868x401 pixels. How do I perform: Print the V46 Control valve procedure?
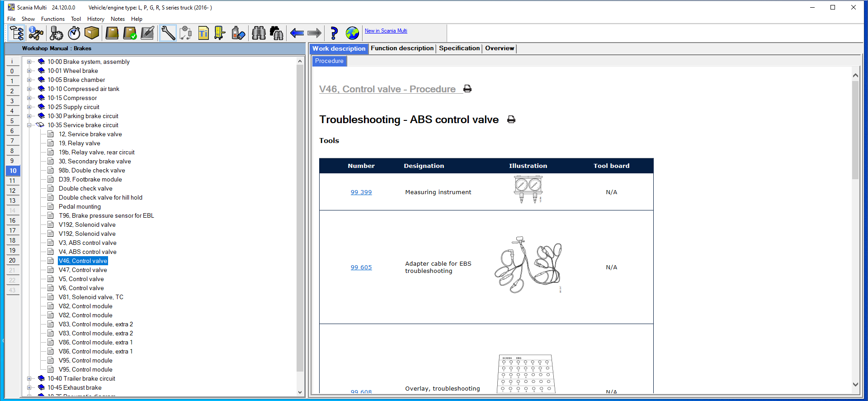[467, 89]
